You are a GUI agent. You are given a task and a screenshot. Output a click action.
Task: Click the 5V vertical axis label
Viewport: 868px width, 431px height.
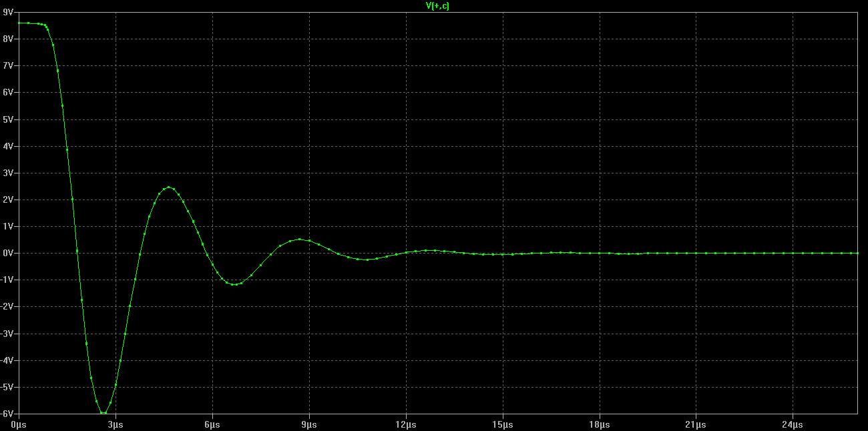8,119
